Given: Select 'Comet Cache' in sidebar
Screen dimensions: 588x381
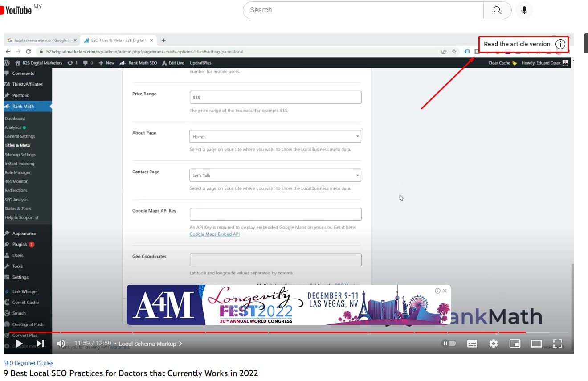Looking at the screenshot, I should click(25, 303).
